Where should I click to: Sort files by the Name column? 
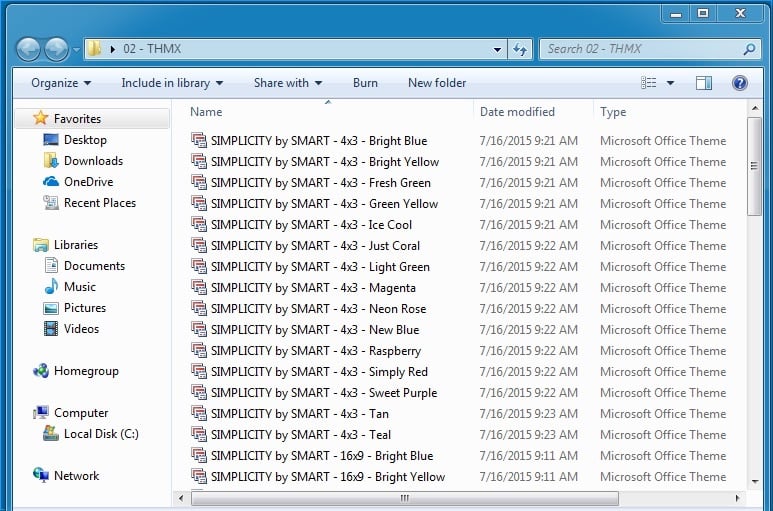click(x=206, y=112)
